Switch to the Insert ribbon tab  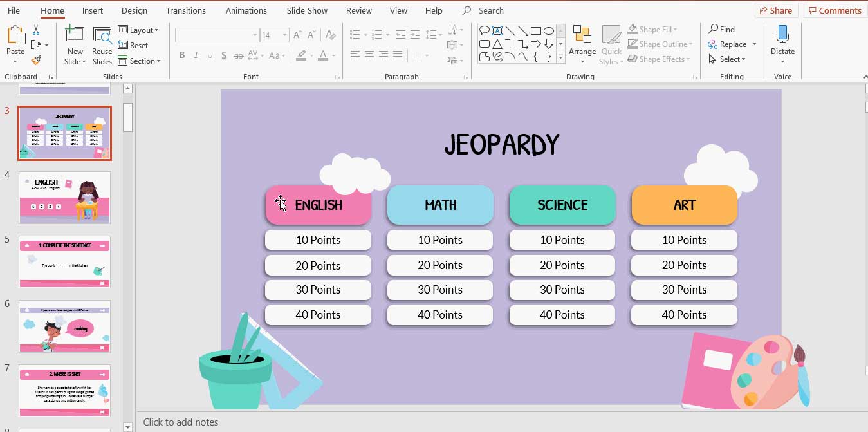click(92, 10)
